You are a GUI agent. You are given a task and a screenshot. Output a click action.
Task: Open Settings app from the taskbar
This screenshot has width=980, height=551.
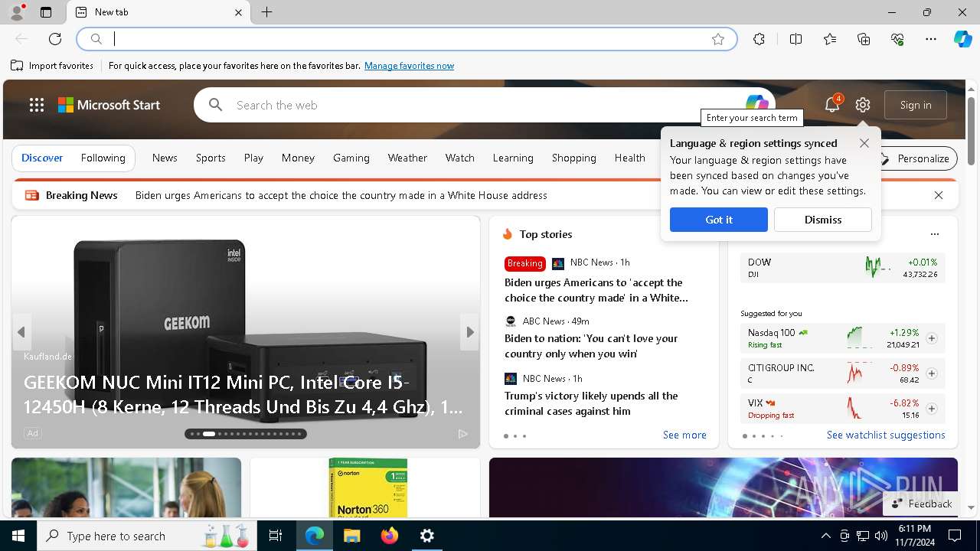click(427, 536)
